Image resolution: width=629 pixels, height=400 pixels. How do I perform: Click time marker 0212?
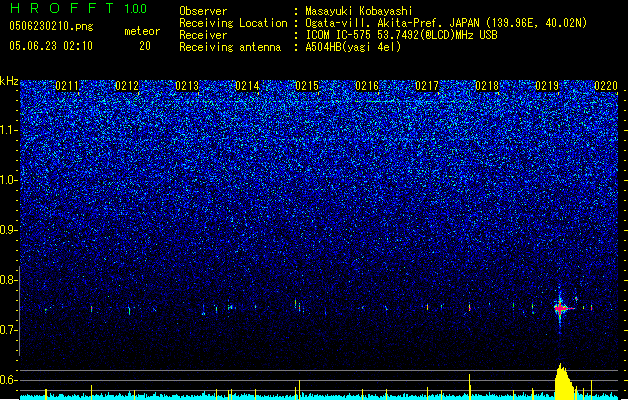(127, 86)
